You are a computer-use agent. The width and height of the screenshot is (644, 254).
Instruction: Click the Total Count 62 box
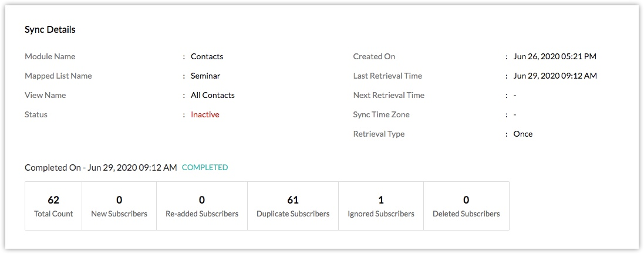53,206
